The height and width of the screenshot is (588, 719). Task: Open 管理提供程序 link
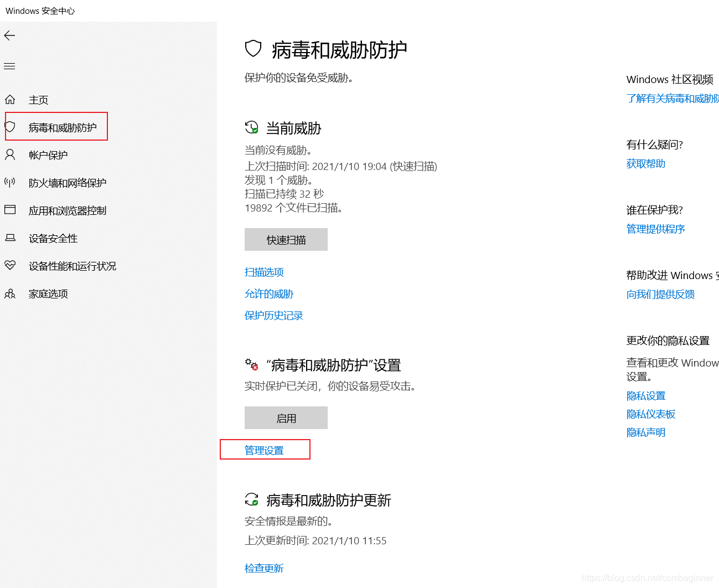656,229
